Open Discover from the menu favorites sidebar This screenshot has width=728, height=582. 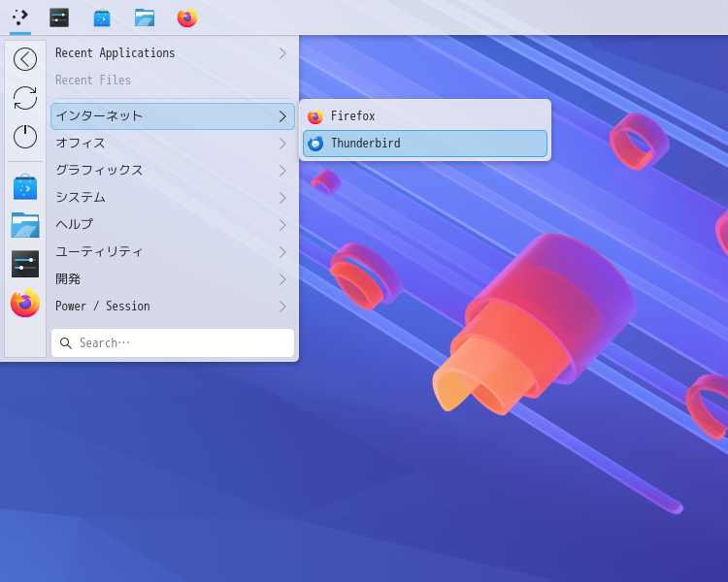point(25,186)
